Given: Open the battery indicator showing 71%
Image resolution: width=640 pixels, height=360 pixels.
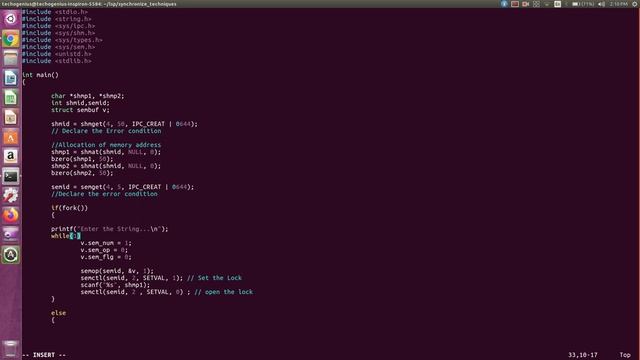Looking at the screenshot, I should 582,4.
